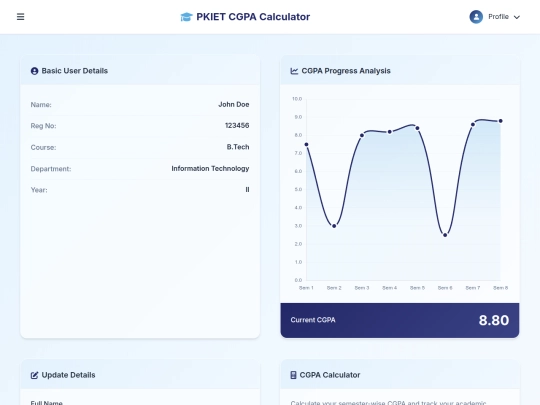This screenshot has height=405, width=540.
Task: Click the Department: label
Action: click(51, 169)
